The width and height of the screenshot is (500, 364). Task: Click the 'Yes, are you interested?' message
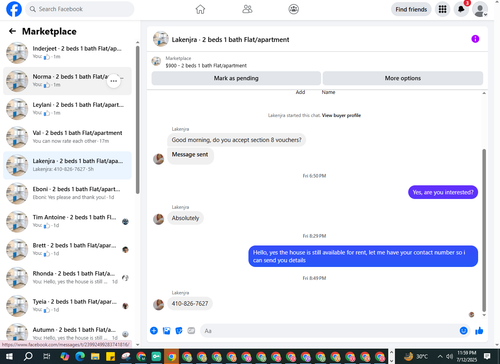pyautogui.click(x=443, y=192)
